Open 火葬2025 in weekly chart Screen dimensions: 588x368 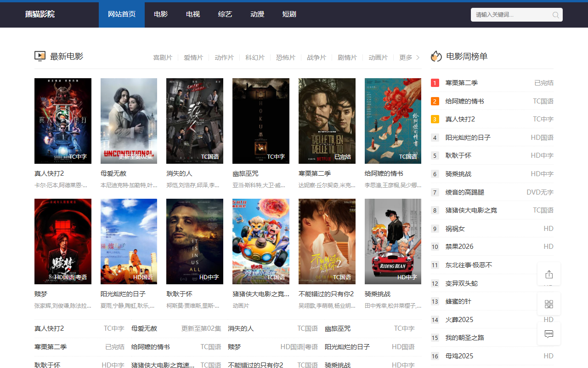[459, 320]
